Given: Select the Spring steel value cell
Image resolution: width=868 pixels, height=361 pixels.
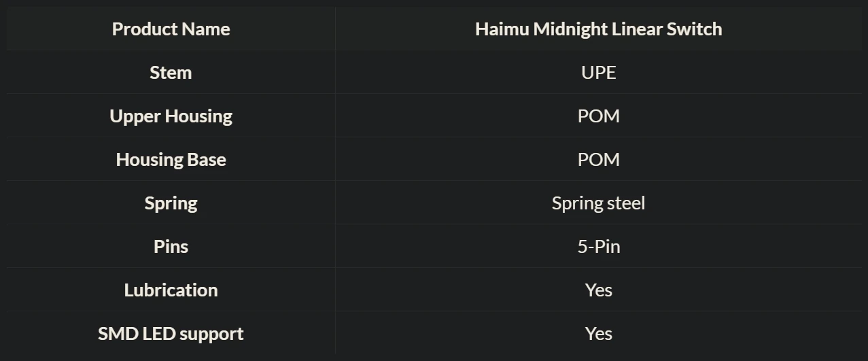Looking at the screenshot, I should pos(598,203).
